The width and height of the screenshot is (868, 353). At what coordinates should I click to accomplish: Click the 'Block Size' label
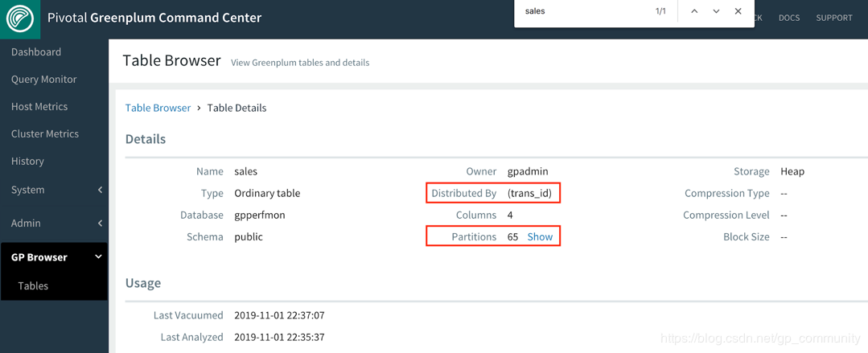747,237
